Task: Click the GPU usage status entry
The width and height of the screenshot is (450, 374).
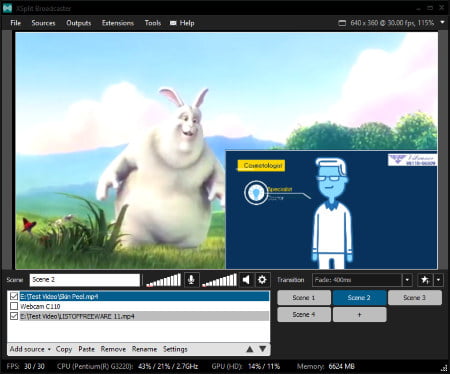Action: (x=246, y=366)
